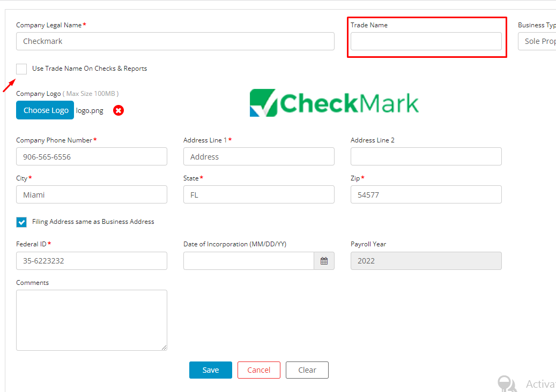
Task: Enable Use Trade Name On Checks & Reports
Action: [x=21, y=69]
